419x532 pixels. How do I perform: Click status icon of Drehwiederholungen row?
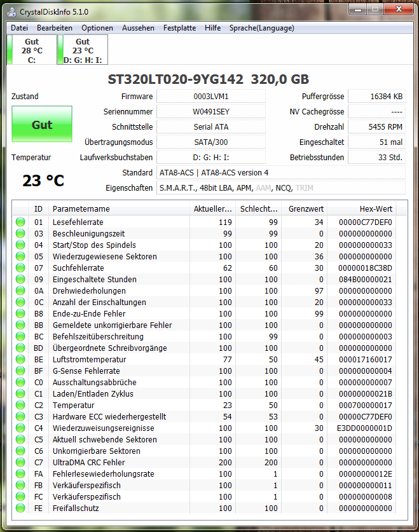click(x=20, y=290)
